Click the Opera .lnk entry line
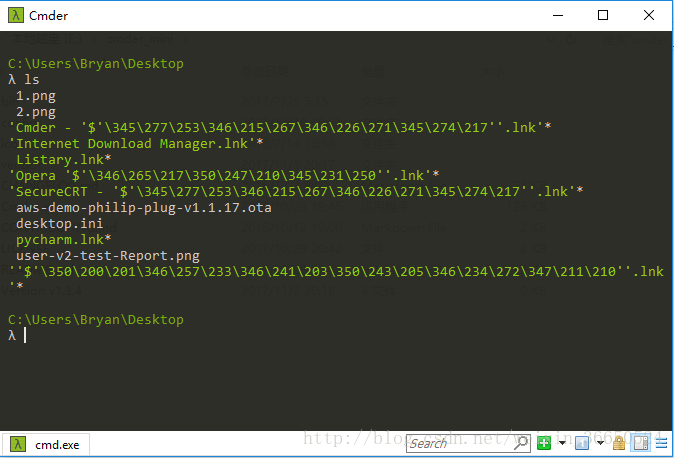This screenshot has height=458, width=674. 224,175
